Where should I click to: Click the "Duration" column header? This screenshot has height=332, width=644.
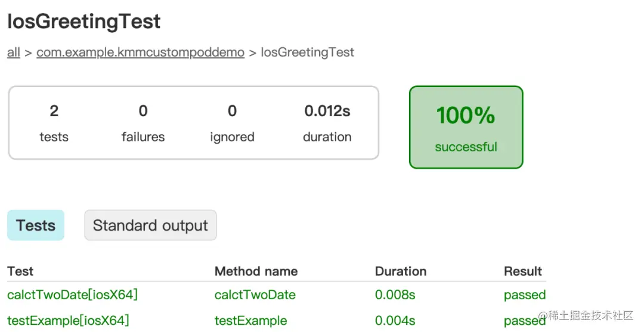[x=401, y=271]
